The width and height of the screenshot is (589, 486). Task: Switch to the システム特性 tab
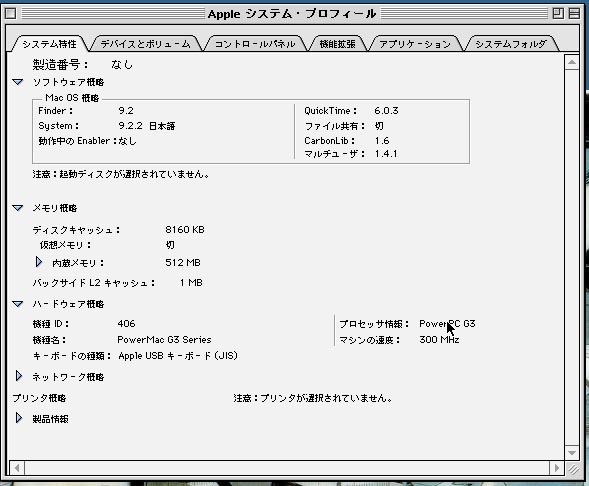[x=50, y=44]
